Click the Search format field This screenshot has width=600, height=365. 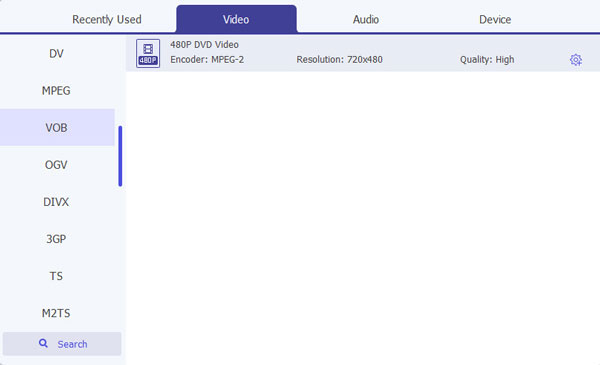coord(62,344)
